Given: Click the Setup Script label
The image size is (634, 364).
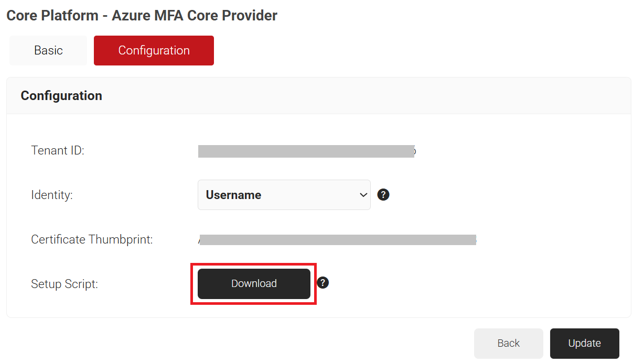Looking at the screenshot, I should (65, 284).
